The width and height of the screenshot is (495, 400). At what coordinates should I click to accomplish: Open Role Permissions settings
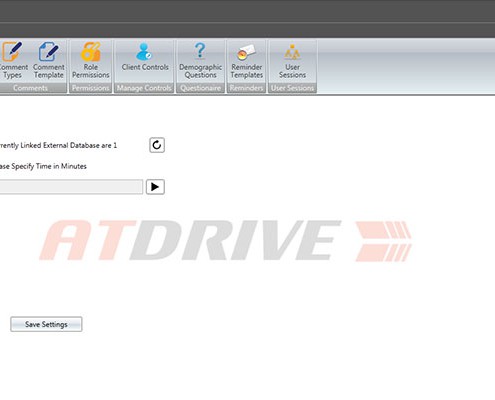(91, 61)
